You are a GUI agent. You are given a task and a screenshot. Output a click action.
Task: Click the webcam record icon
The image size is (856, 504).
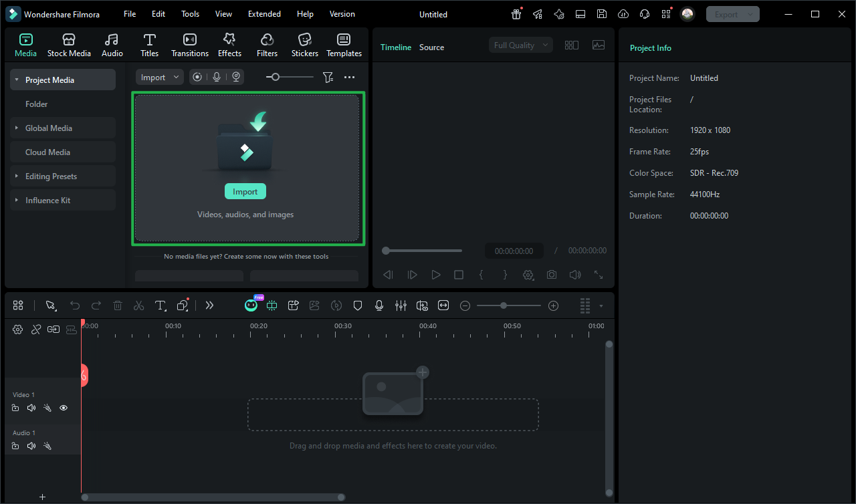point(236,78)
